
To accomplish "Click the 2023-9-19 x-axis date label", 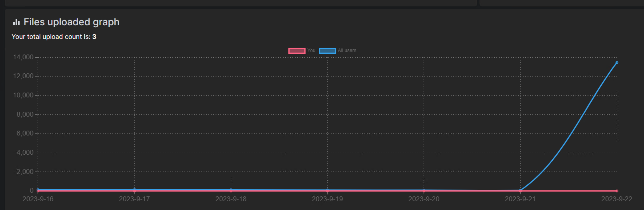I will click(x=327, y=199).
